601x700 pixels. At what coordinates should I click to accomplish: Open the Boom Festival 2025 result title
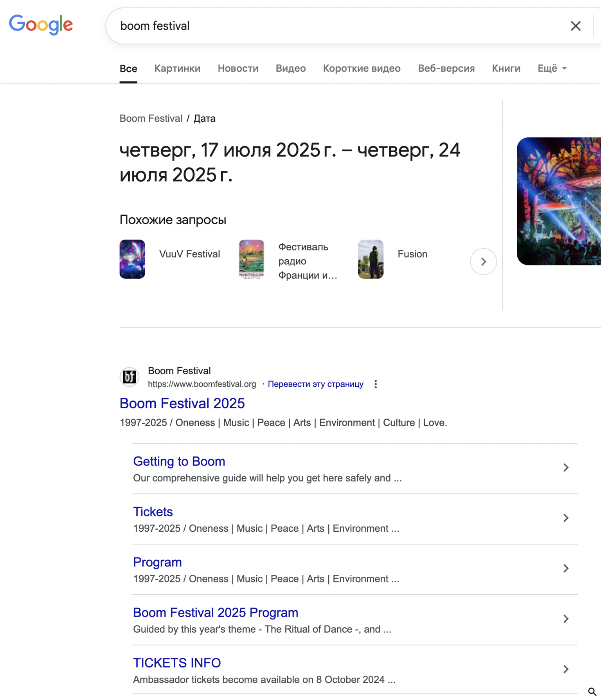pyautogui.click(x=182, y=404)
